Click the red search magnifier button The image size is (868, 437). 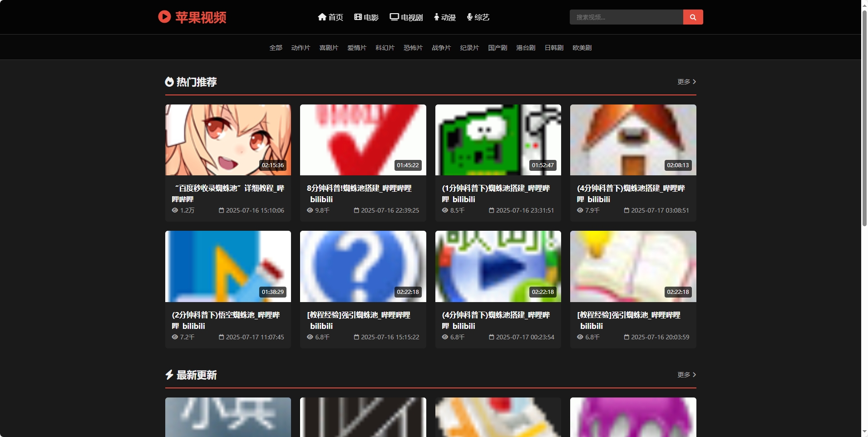(x=693, y=17)
